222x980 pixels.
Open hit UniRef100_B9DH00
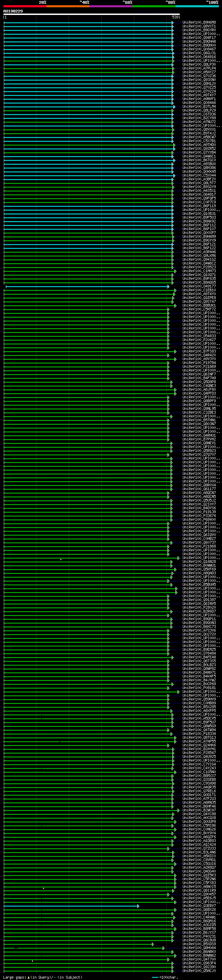click(199, 45)
